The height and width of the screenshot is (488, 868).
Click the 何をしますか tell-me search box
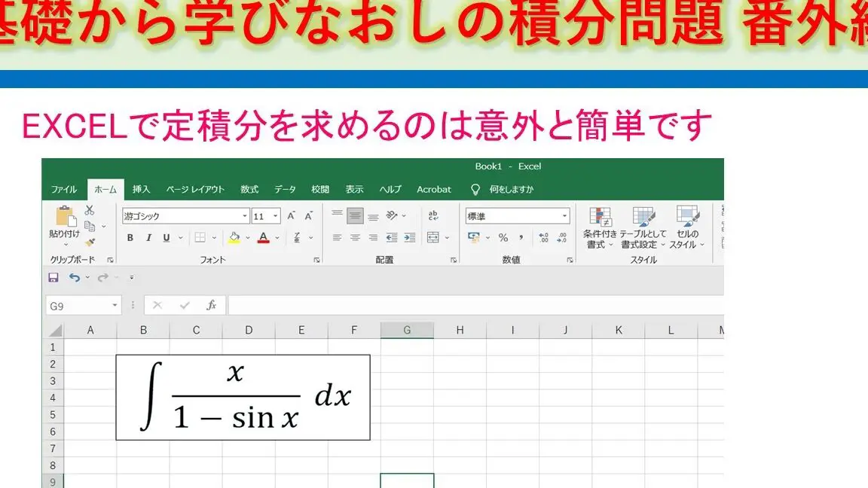pyautogui.click(x=511, y=190)
